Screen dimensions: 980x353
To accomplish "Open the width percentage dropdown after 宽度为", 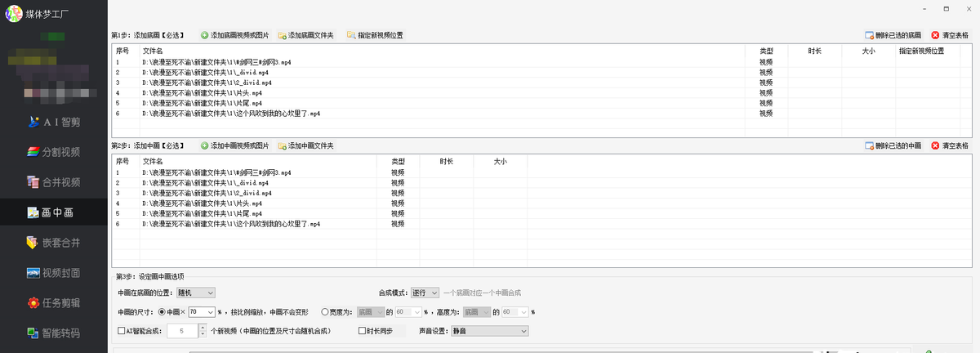I will (x=408, y=311).
